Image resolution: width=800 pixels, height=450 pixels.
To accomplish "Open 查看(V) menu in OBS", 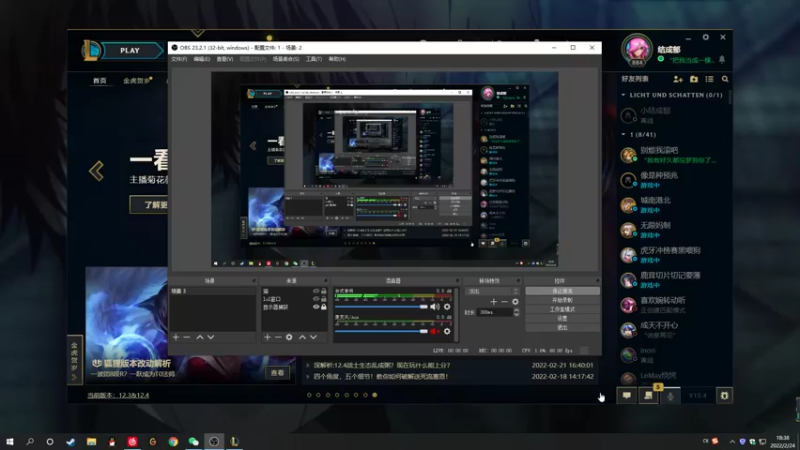I will (224, 59).
